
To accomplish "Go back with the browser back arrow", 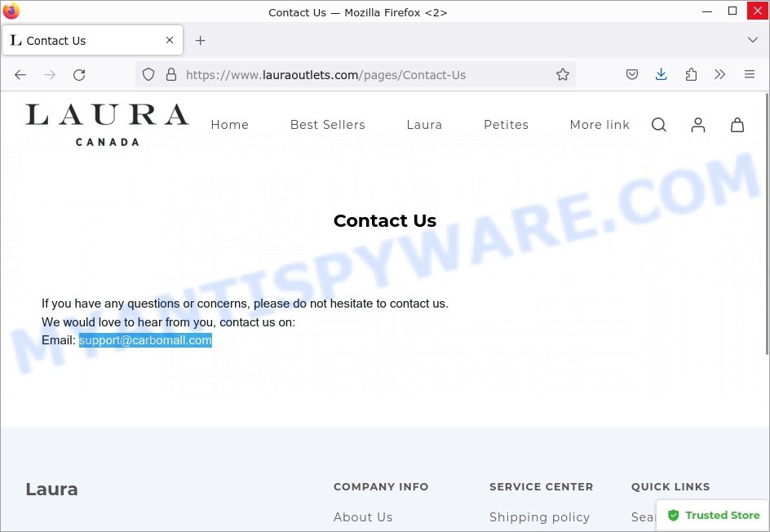I will point(20,75).
